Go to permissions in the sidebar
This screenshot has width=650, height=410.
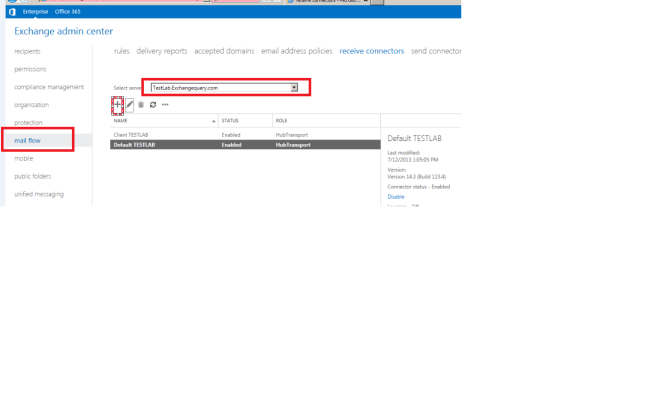[30, 69]
